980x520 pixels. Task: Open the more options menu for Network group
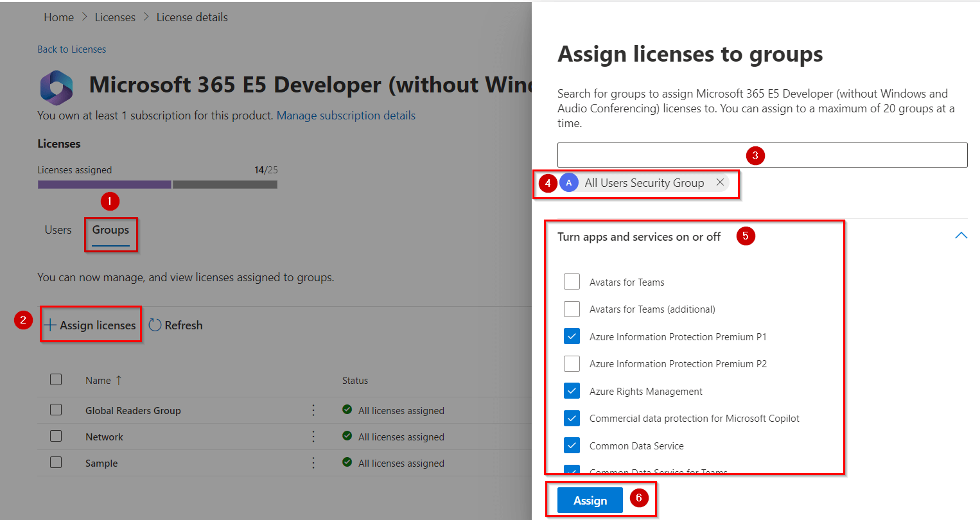pyautogui.click(x=313, y=437)
